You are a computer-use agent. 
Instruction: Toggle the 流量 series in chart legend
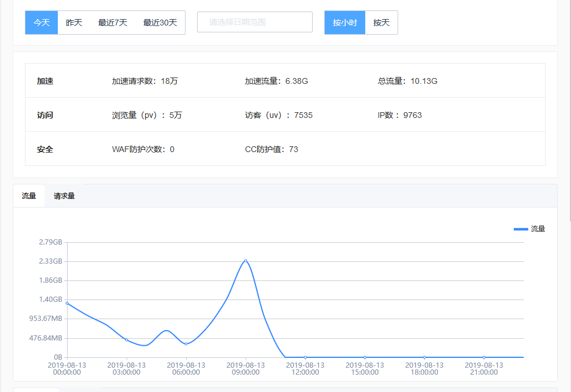click(x=529, y=229)
